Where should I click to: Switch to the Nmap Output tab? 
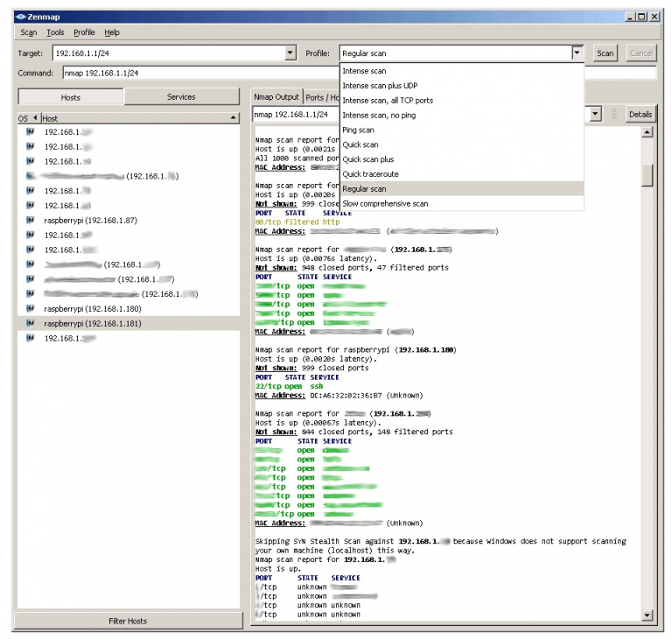(x=276, y=97)
